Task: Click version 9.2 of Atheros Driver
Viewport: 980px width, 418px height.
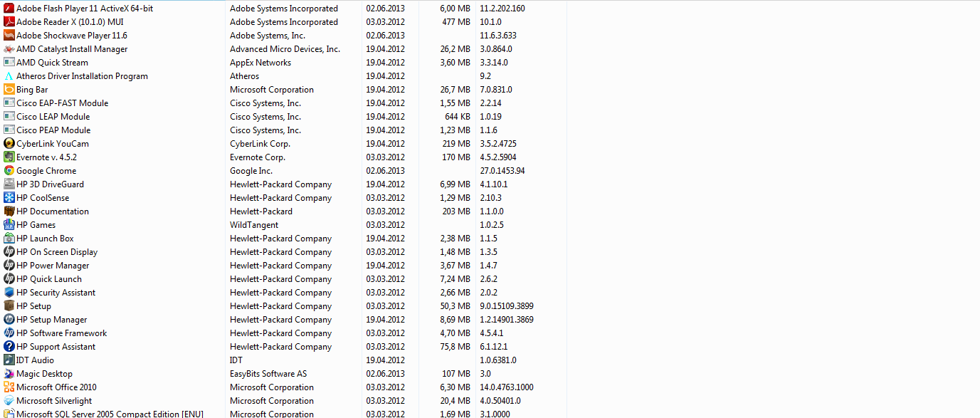Action: point(485,76)
